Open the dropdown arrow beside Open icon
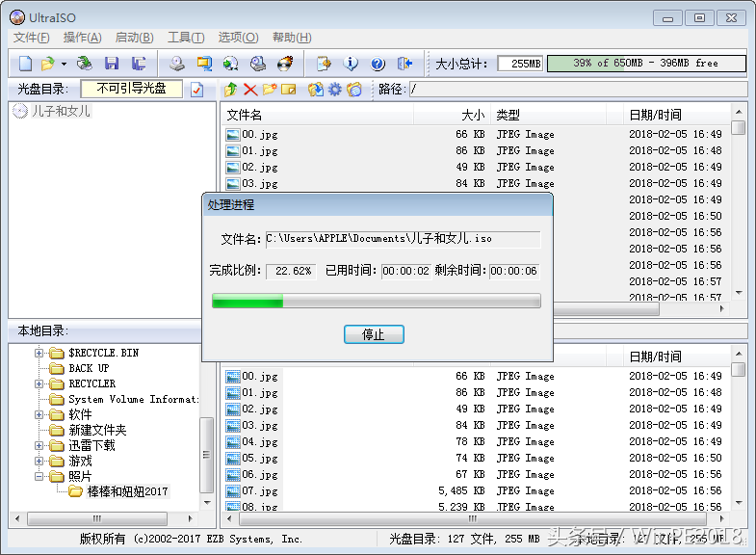 pyautogui.click(x=64, y=64)
